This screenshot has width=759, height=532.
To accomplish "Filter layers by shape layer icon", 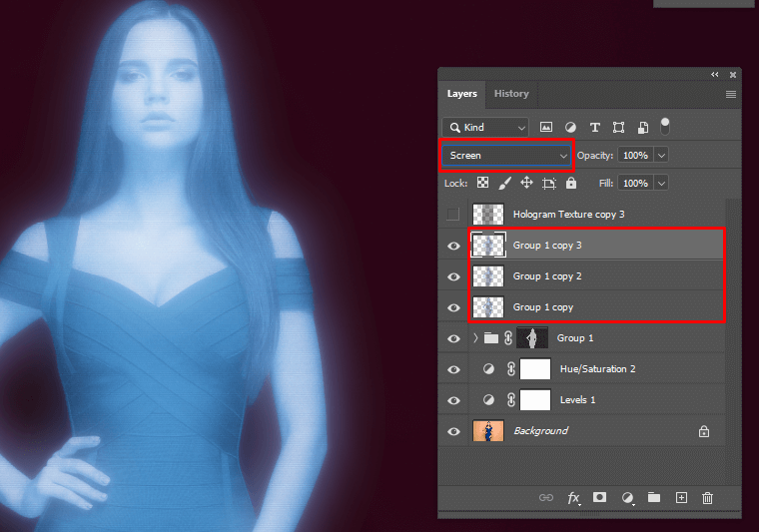I will click(x=618, y=127).
